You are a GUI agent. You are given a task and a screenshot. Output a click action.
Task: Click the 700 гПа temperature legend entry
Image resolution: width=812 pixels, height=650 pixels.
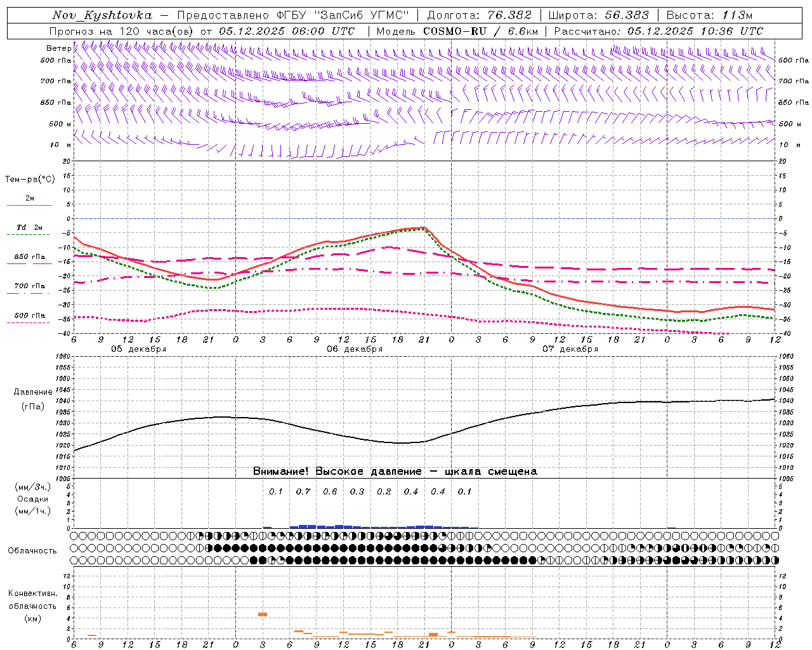30,286
